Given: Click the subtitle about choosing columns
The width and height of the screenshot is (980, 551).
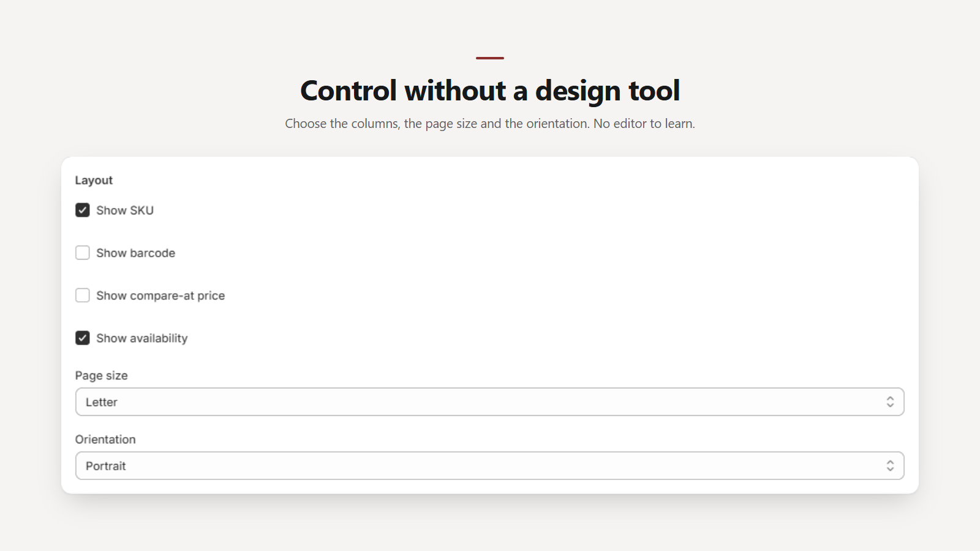Looking at the screenshot, I should point(490,124).
